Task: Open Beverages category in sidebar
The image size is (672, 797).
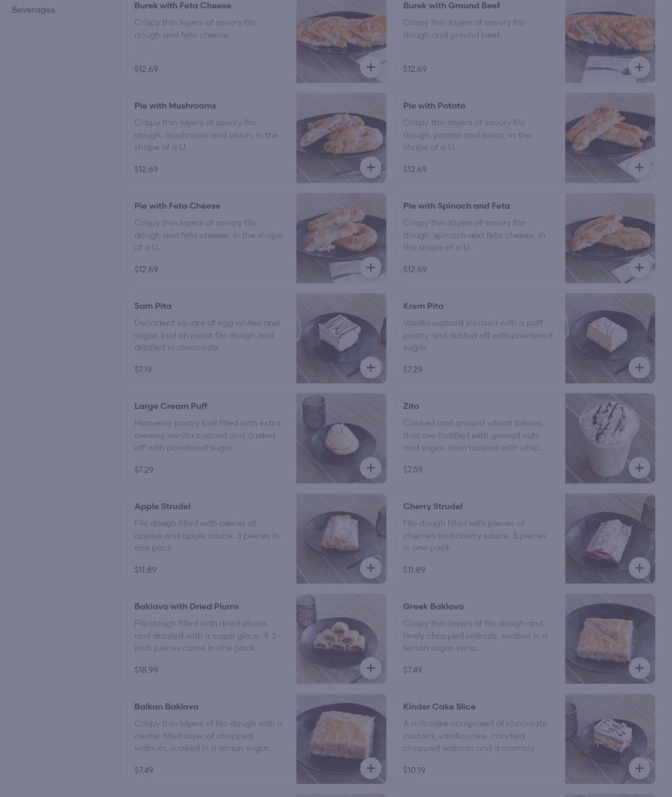Action: 34,10
